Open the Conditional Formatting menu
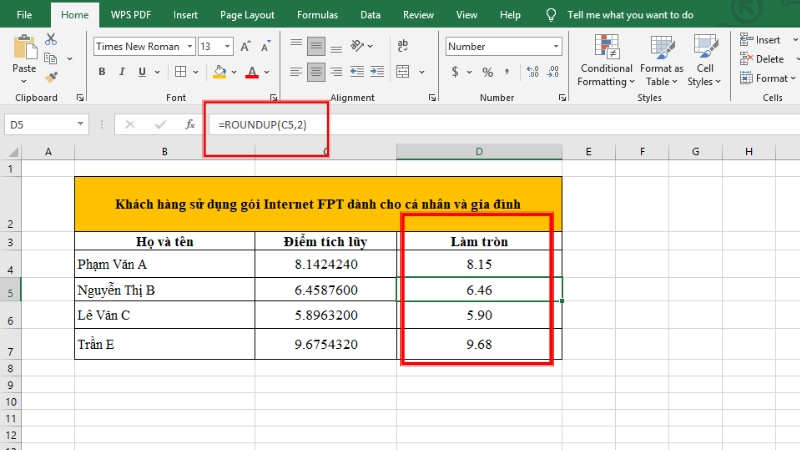This screenshot has width=800, height=450. coord(605,60)
